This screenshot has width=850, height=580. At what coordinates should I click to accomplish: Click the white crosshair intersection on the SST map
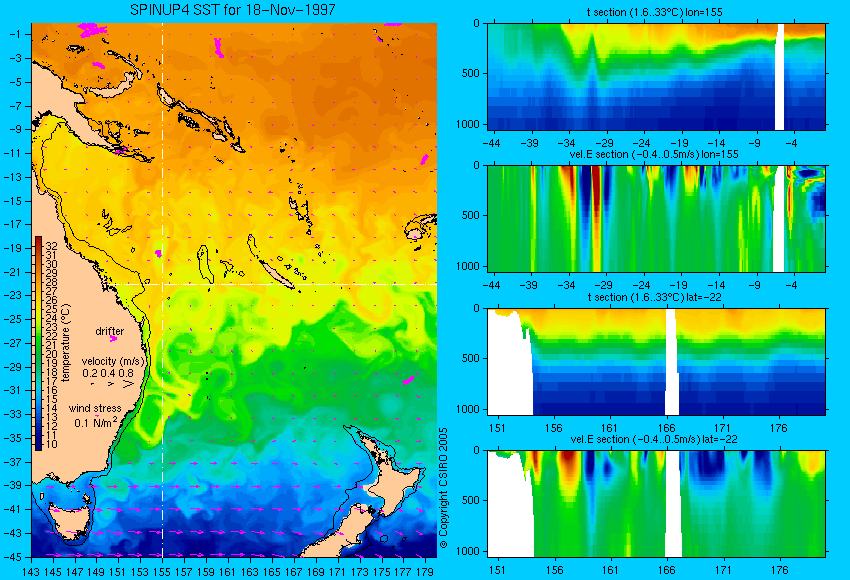tap(162, 284)
